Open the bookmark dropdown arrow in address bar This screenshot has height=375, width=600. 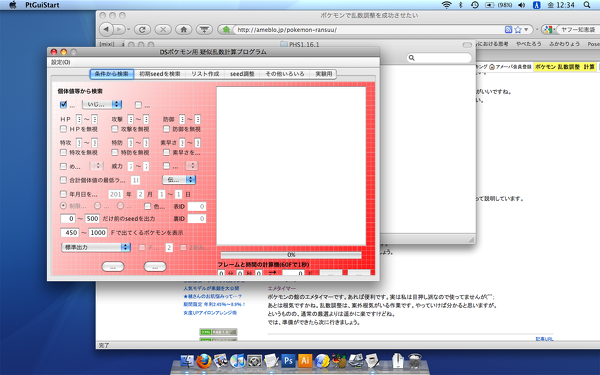pyautogui.click(x=526, y=29)
